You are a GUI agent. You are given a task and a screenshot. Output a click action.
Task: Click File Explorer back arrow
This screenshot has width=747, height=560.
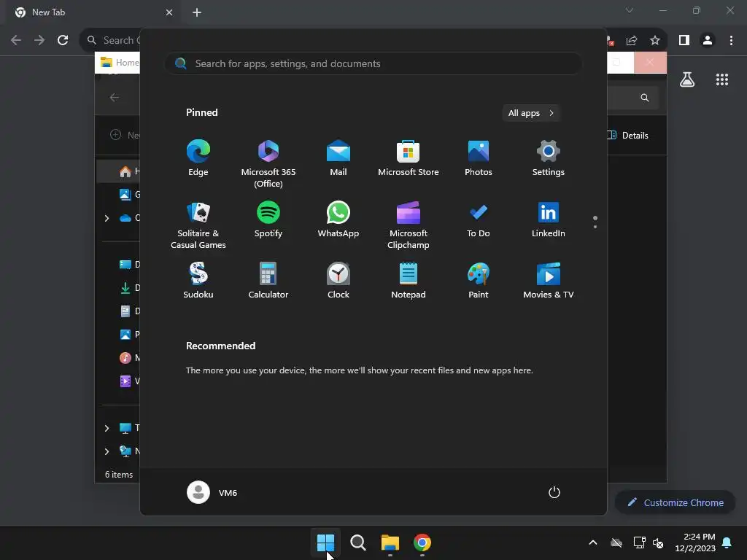click(115, 98)
